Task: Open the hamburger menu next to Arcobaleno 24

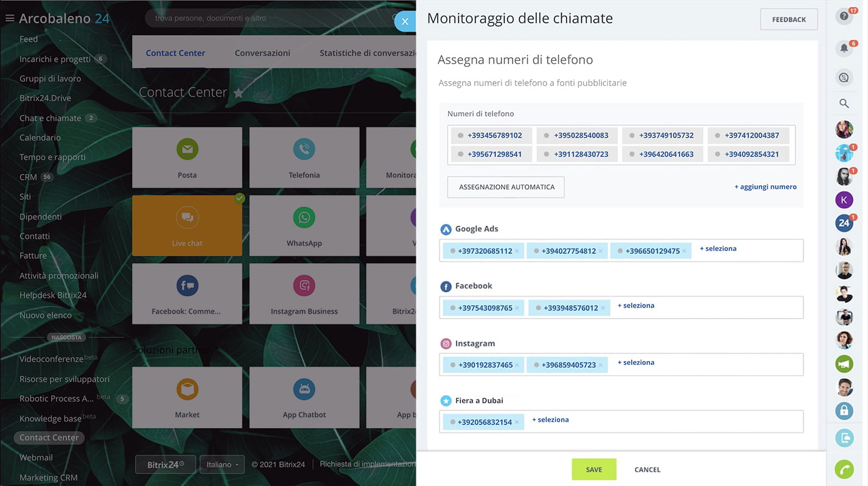Action: (9, 19)
